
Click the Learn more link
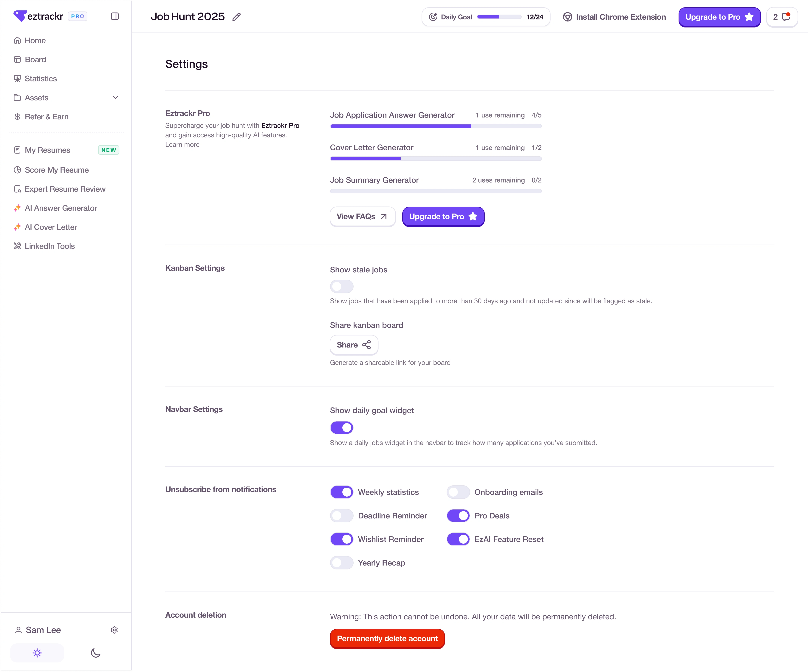click(182, 145)
